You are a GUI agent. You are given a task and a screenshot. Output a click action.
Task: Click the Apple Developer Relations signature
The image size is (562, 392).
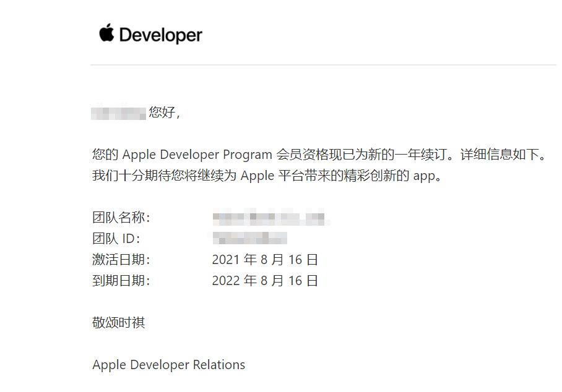coord(169,365)
